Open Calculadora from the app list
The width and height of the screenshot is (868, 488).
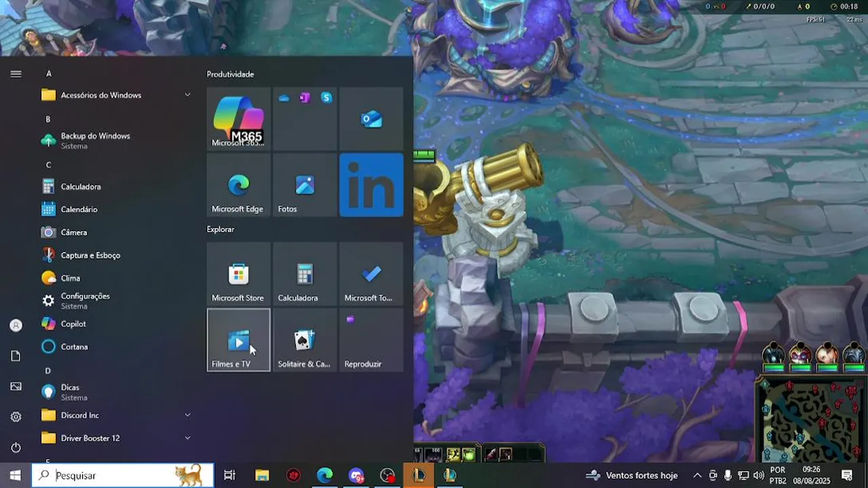coord(116,187)
